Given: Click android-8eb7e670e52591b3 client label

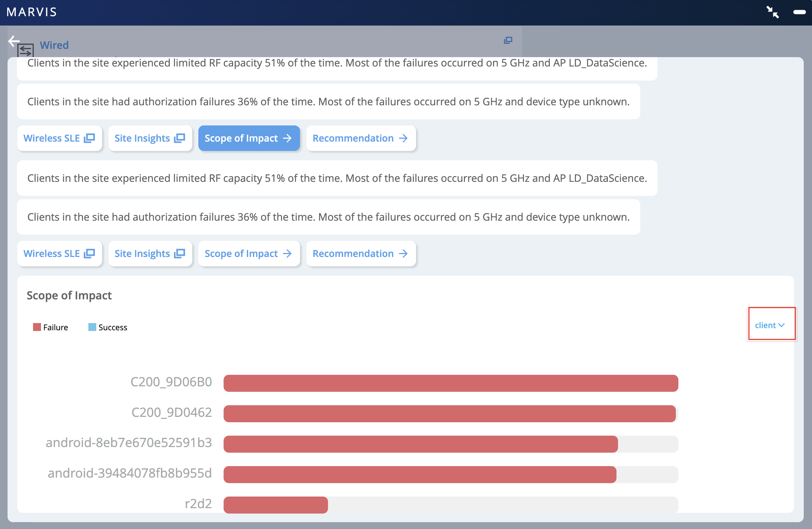Looking at the screenshot, I should click(129, 443).
